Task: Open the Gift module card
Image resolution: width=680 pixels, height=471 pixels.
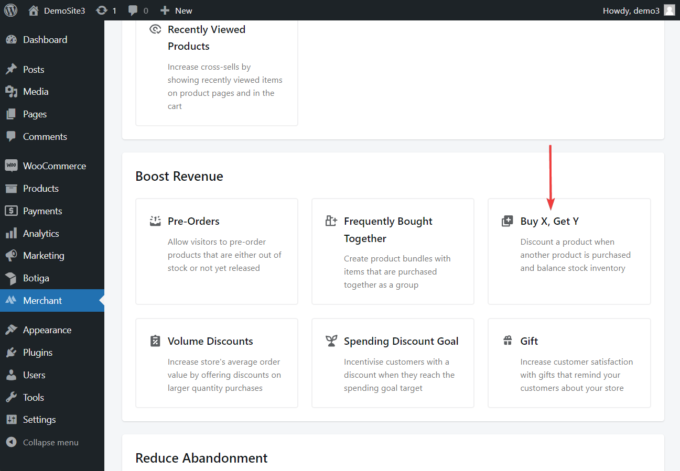Action: point(569,363)
